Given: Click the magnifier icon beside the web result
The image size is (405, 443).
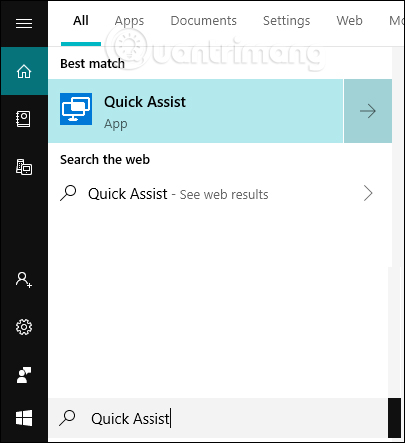Looking at the screenshot, I should tap(68, 193).
